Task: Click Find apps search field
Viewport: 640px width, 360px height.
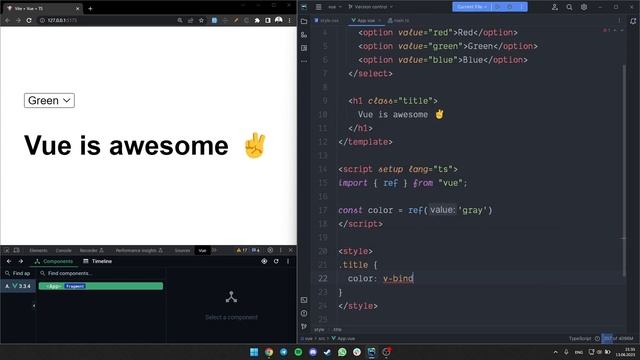Action: (x=18, y=273)
